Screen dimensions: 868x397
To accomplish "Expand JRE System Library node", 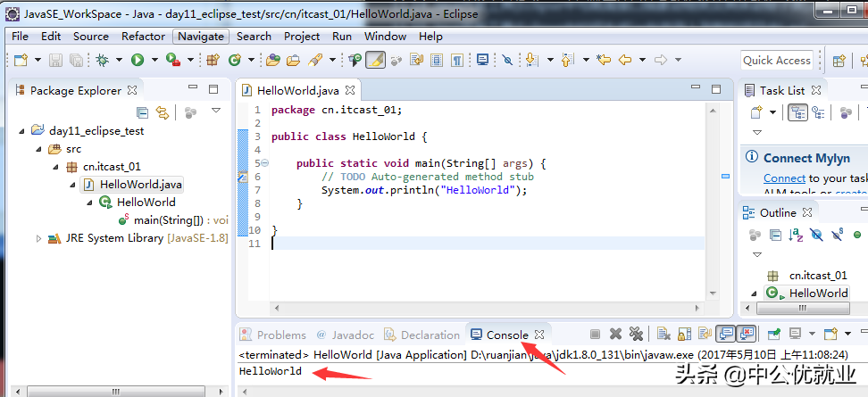I will tap(38, 238).
